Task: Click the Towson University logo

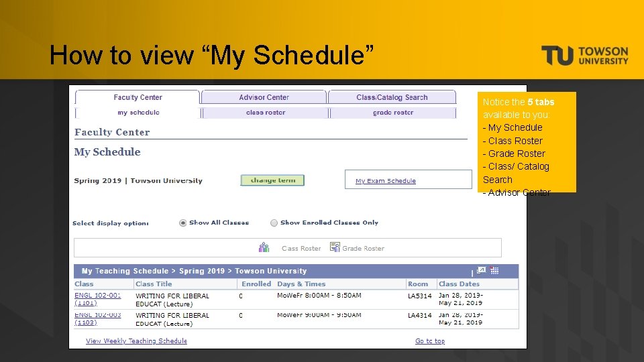Action: pyautogui.click(x=585, y=56)
